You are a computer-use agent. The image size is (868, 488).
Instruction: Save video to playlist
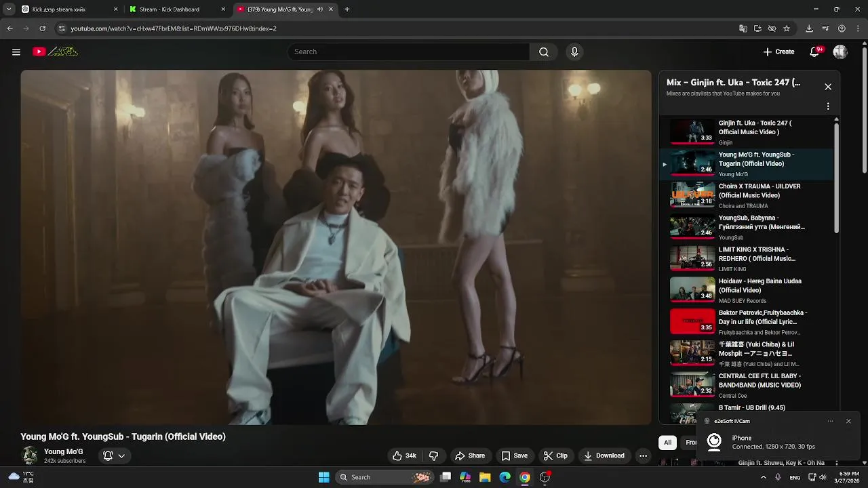click(x=514, y=455)
